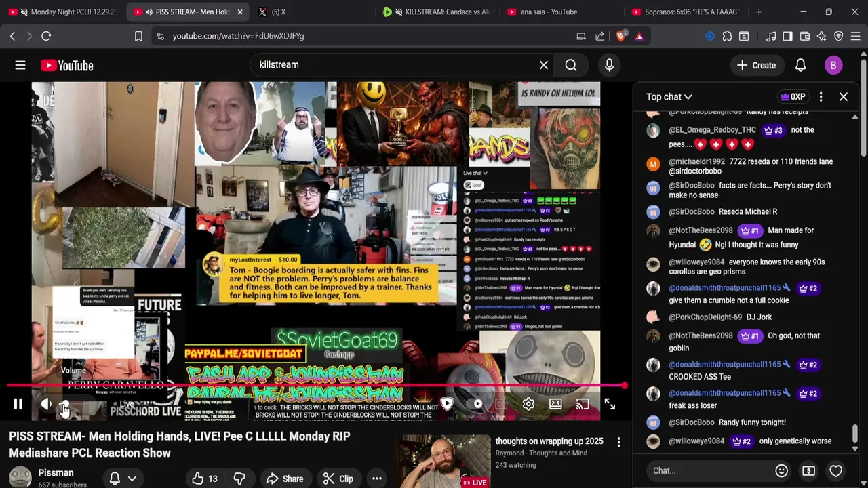
Task: Open Brave VPN shield icon
Action: pos(838,36)
